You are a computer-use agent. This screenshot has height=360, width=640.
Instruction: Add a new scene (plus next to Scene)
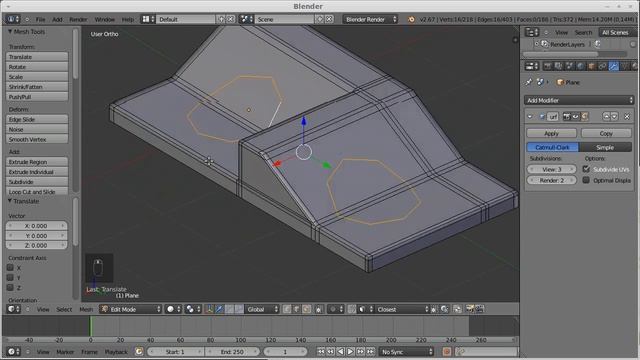pyautogui.click(x=320, y=19)
